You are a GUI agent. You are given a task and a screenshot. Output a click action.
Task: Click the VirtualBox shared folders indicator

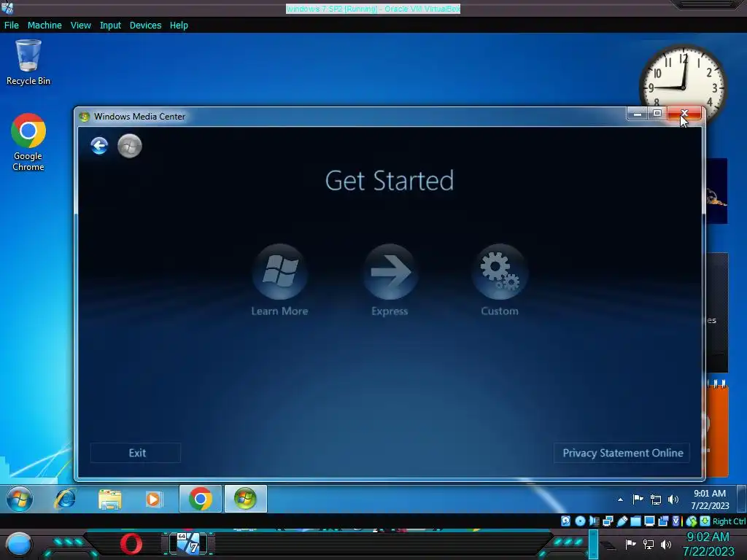click(x=635, y=521)
